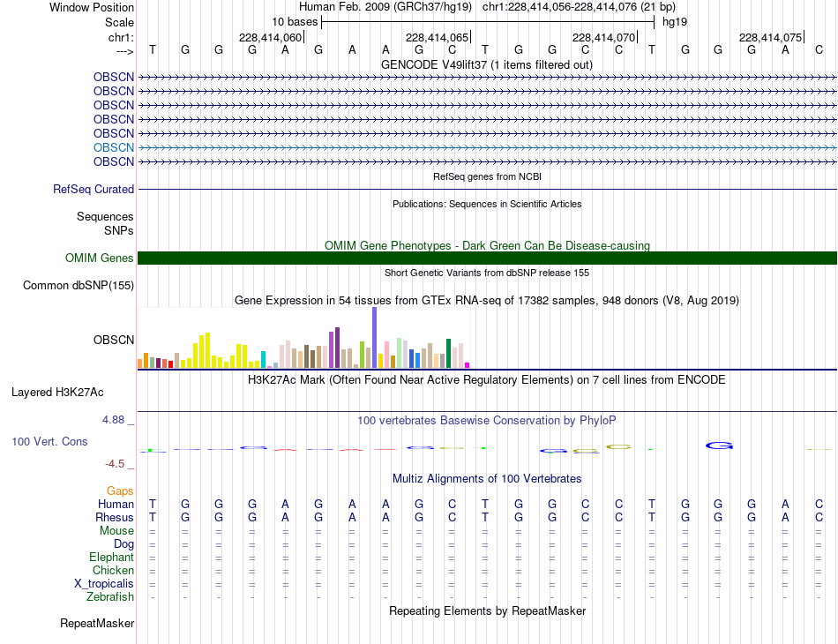Select the dark green OMIM gene bar
The width and height of the screenshot is (838, 644).
coord(487,258)
